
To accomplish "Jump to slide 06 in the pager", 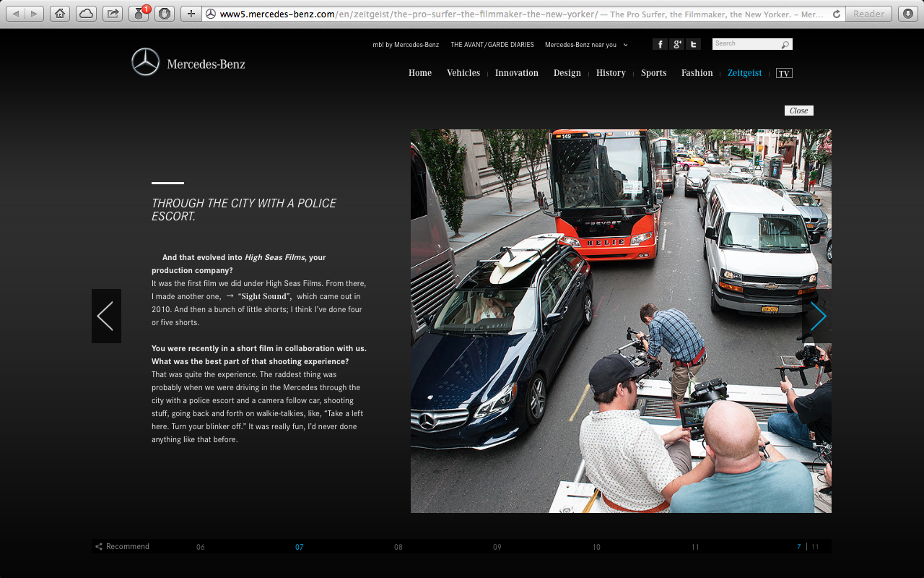I will 201,547.
